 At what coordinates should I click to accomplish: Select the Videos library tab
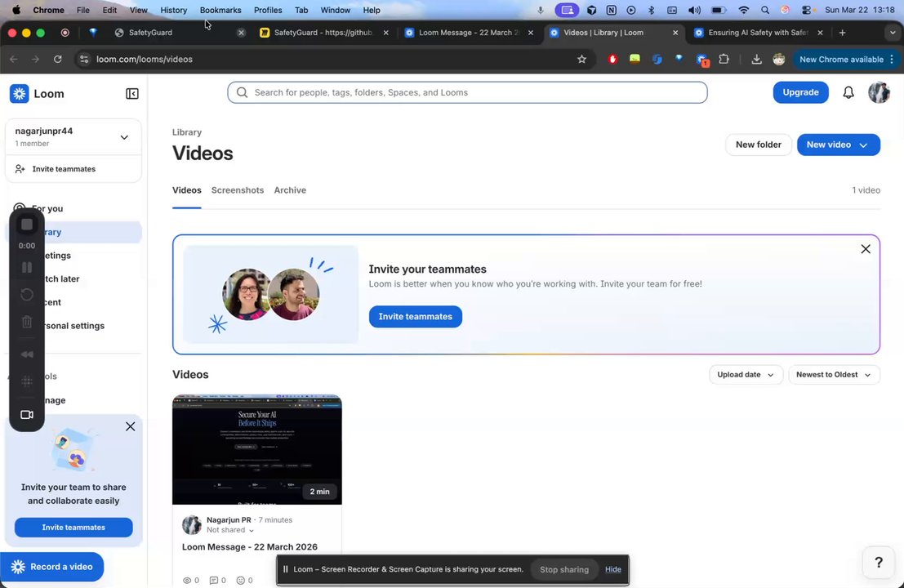(187, 190)
